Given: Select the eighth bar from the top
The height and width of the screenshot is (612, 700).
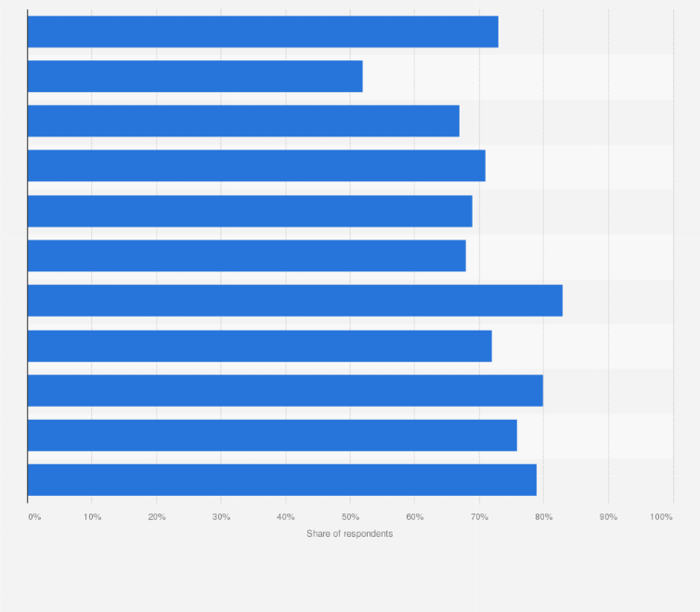Looking at the screenshot, I should [259, 345].
